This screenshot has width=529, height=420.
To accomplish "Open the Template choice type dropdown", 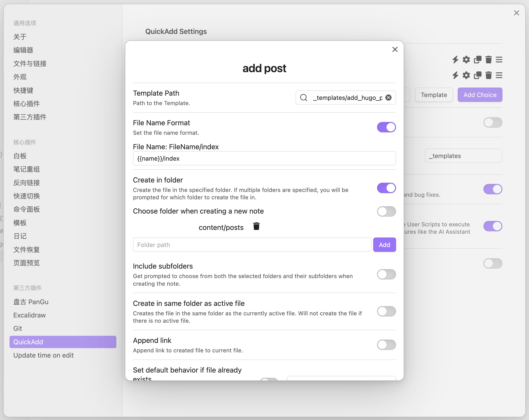I will point(434,95).
